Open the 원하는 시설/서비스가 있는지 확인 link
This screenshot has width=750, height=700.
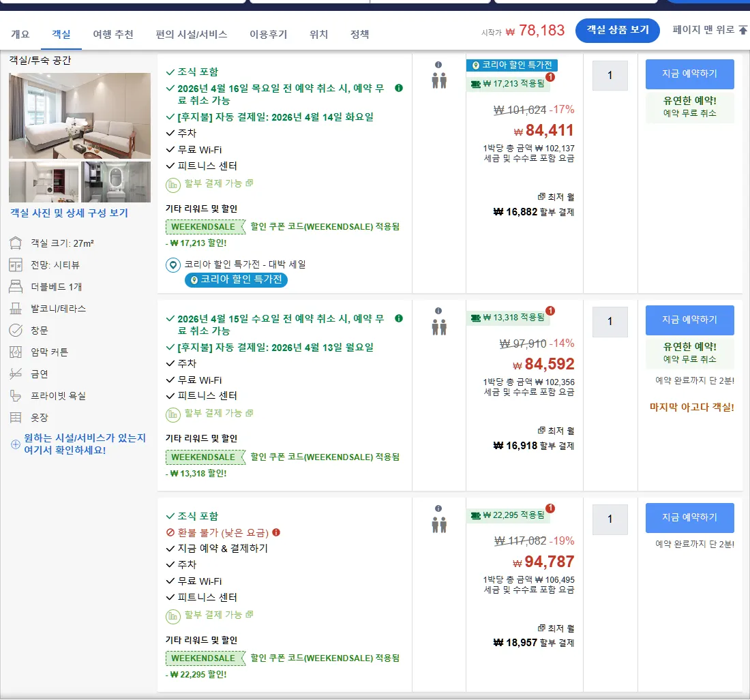pyautogui.click(x=85, y=444)
